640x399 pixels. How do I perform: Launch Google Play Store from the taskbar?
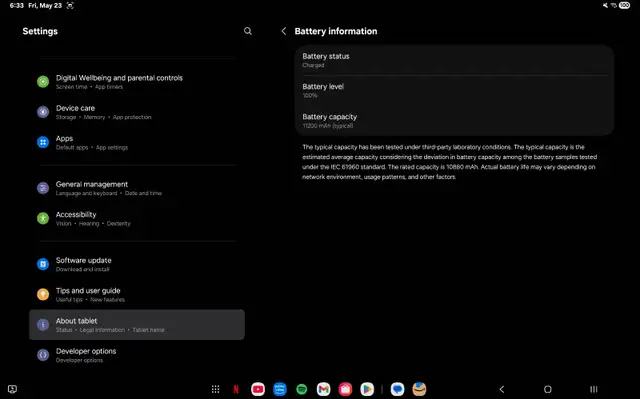click(367, 389)
